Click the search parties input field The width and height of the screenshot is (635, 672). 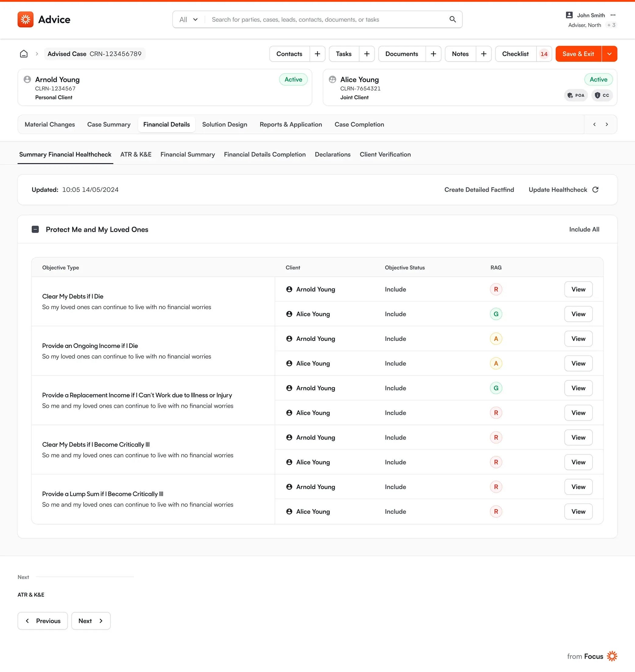(327, 19)
